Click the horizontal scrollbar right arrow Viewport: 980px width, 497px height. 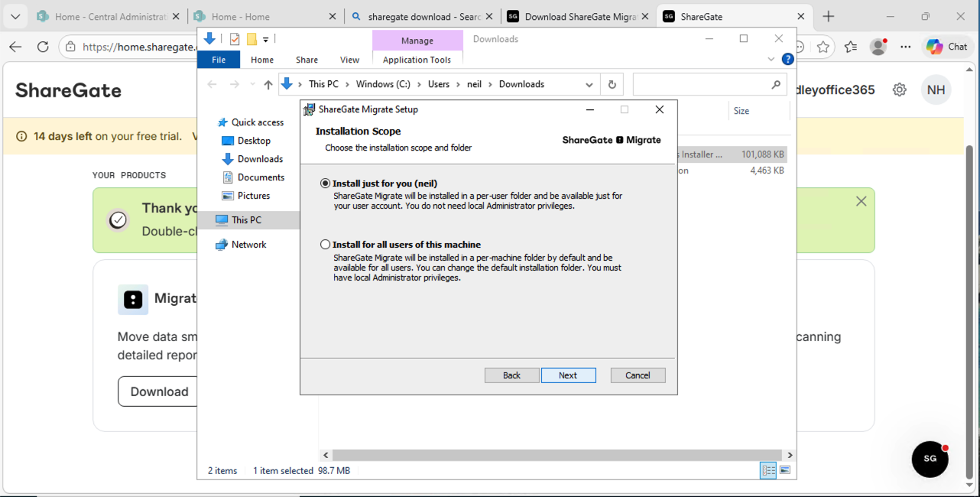pyautogui.click(x=790, y=455)
